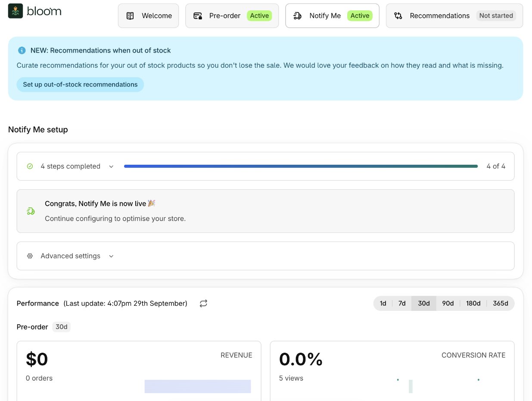Select the 90d time range
The width and height of the screenshot is (532, 401).
point(448,304)
